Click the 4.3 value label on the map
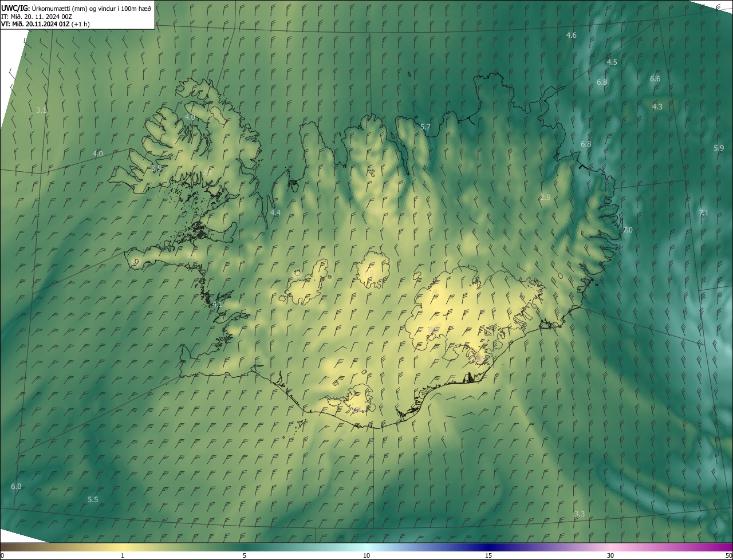 [657, 107]
